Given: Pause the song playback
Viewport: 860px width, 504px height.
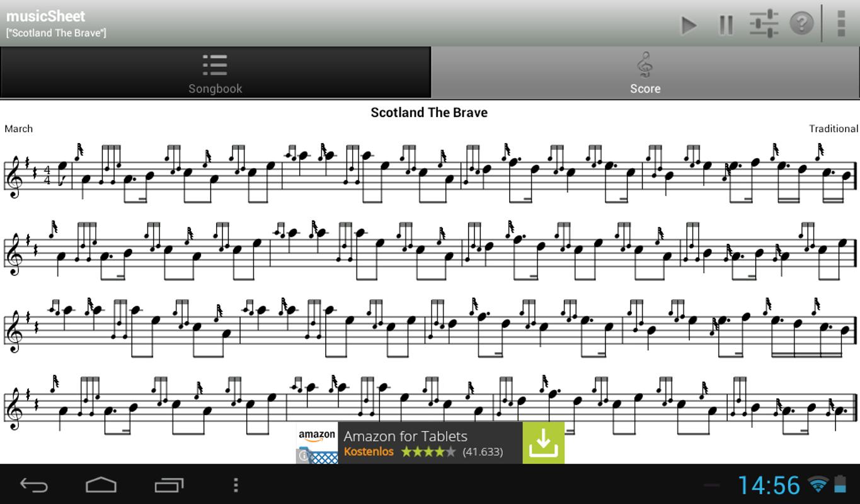Looking at the screenshot, I should coord(726,25).
